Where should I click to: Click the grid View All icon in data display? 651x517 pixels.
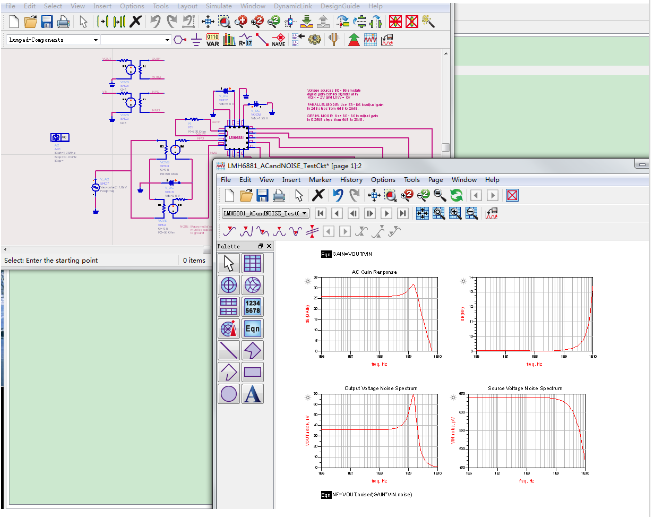pos(422,213)
